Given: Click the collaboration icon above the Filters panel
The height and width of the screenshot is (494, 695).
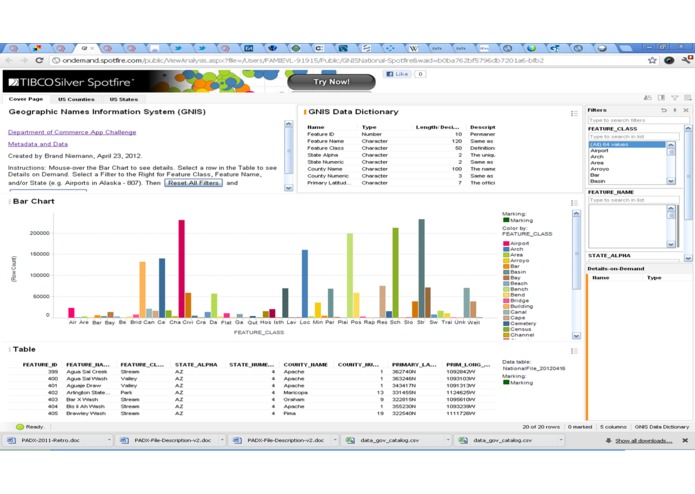Looking at the screenshot, I should (648, 97).
